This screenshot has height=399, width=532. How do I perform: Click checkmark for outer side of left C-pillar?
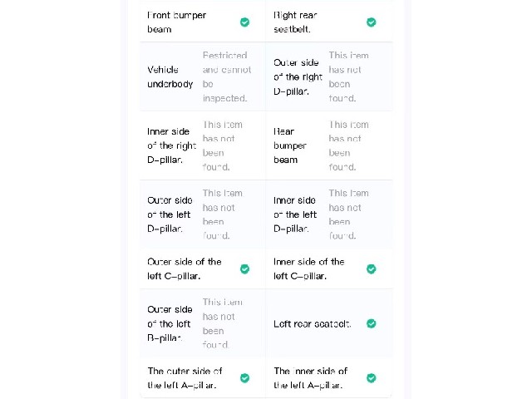pyautogui.click(x=244, y=269)
